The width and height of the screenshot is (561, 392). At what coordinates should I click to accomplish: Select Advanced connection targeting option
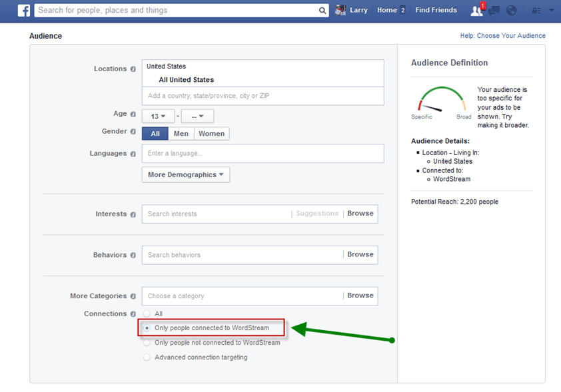click(x=147, y=357)
